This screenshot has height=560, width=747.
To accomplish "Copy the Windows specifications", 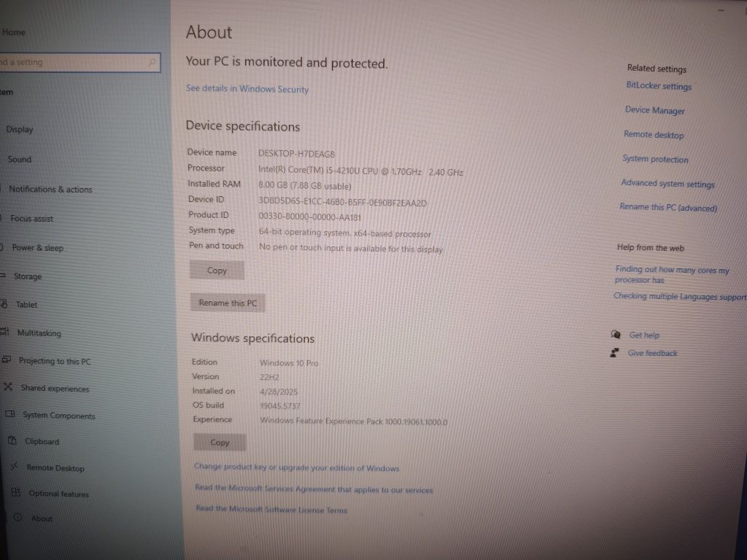I will point(220,443).
